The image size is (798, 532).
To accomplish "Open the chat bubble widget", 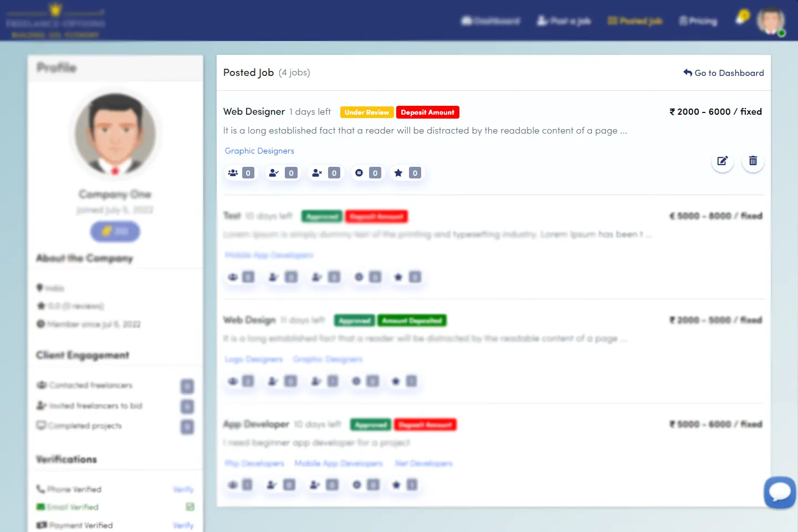I will (780, 492).
